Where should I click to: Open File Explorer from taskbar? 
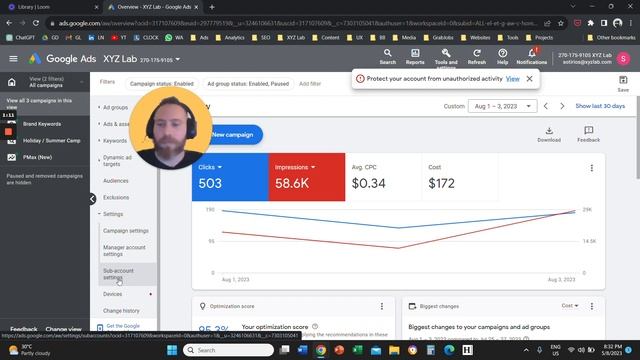click(x=394, y=350)
